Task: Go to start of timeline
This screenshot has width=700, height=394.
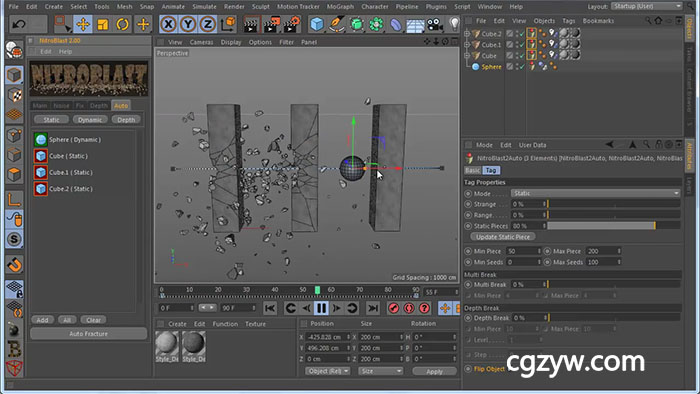Action: tap(270, 308)
